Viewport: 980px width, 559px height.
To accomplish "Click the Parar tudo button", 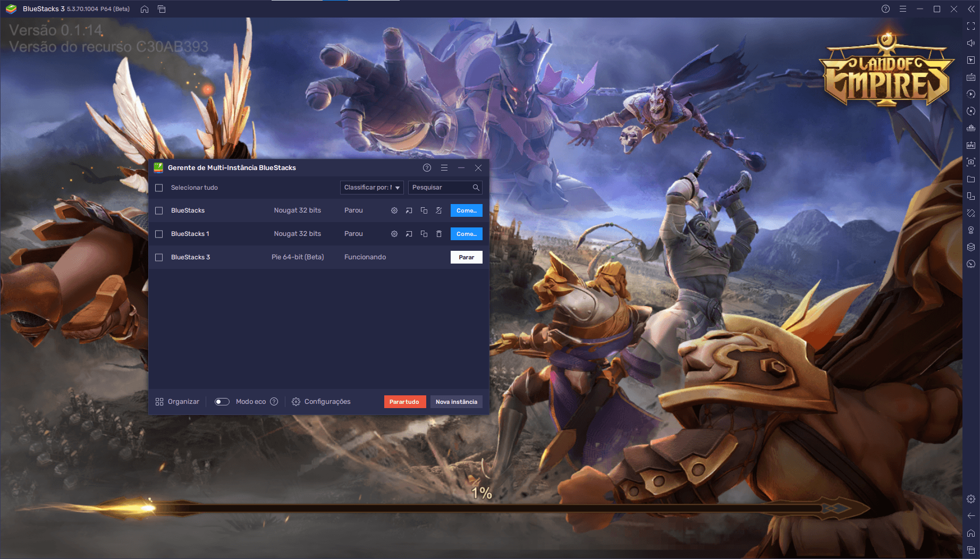I will tap(405, 402).
